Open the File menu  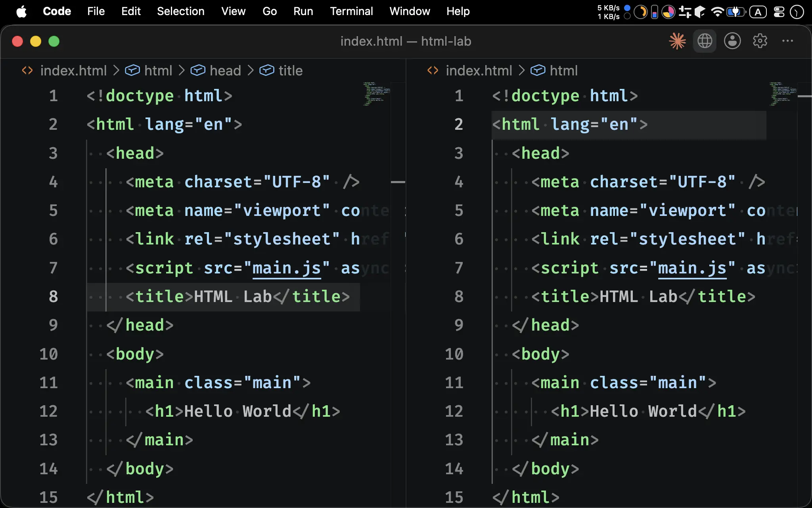(96, 12)
